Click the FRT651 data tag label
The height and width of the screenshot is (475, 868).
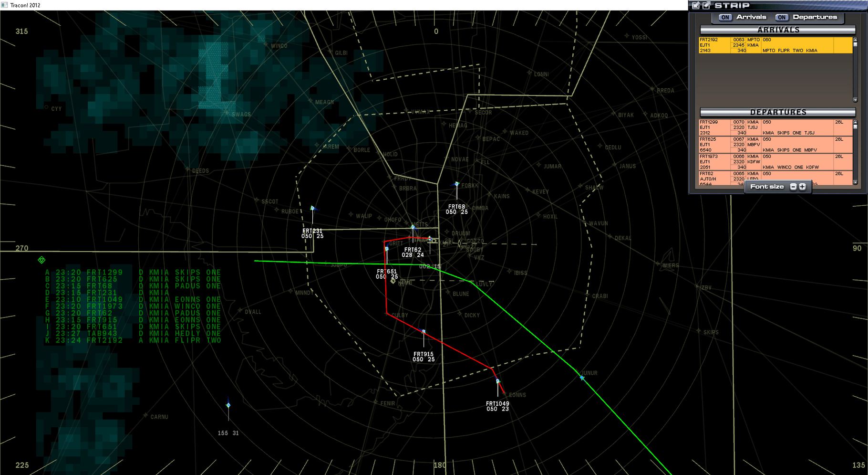[x=387, y=274]
